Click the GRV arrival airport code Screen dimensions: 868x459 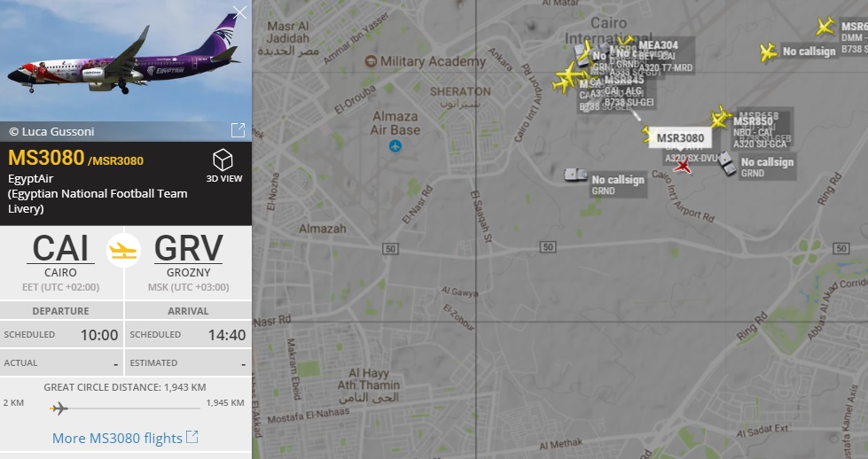click(188, 248)
